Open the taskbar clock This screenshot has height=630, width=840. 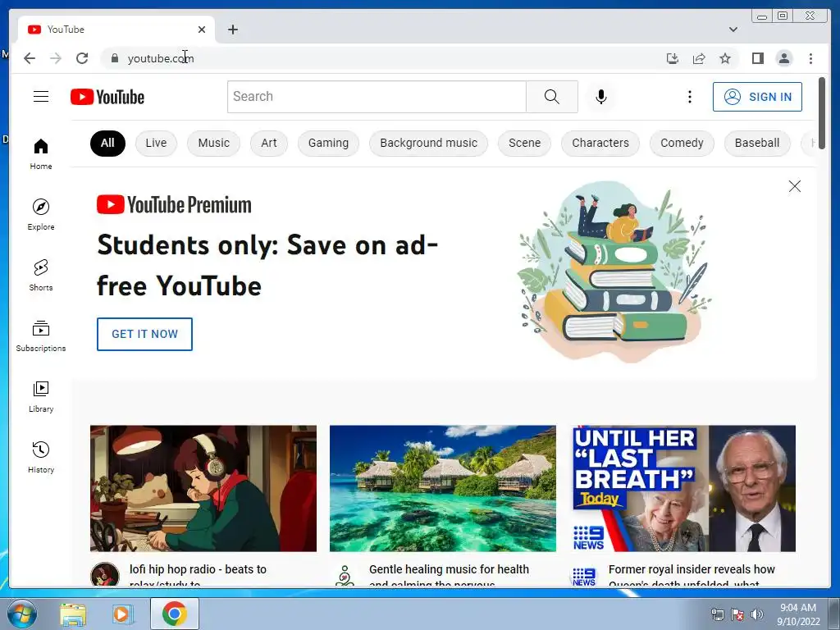[798, 614]
